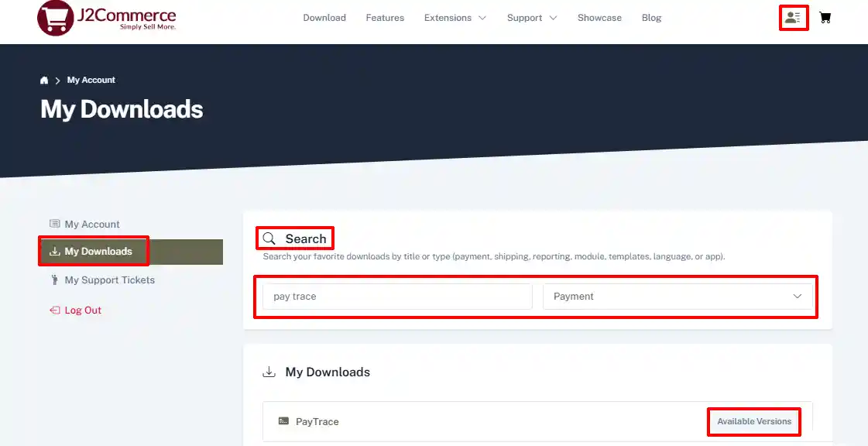Open My Support Tickets in sidebar
The image size is (868, 446).
click(x=110, y=280)
